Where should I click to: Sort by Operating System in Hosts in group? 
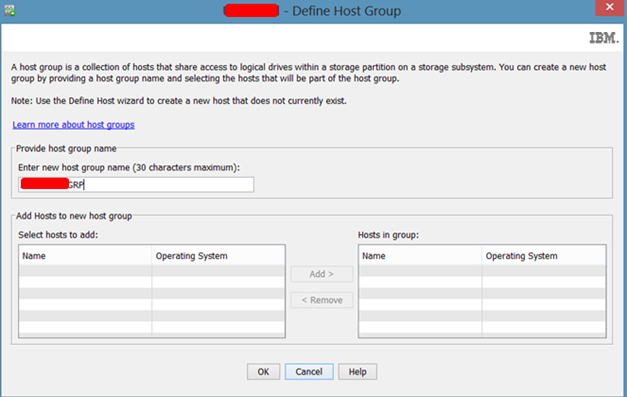[x=544, y=256]
